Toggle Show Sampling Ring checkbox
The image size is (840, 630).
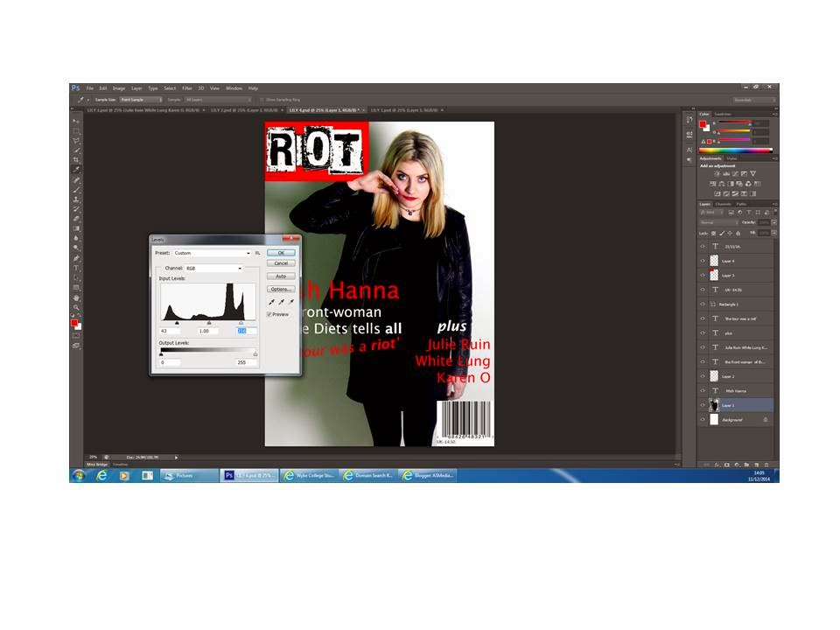(x=262, y=100)
